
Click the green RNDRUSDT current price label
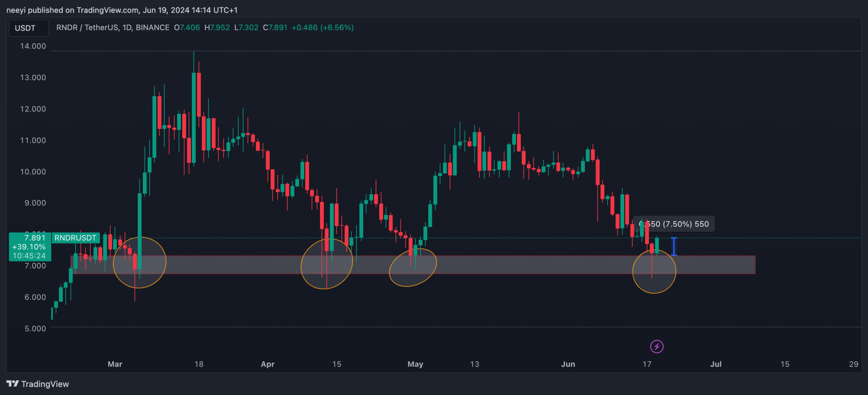(30, 238)
